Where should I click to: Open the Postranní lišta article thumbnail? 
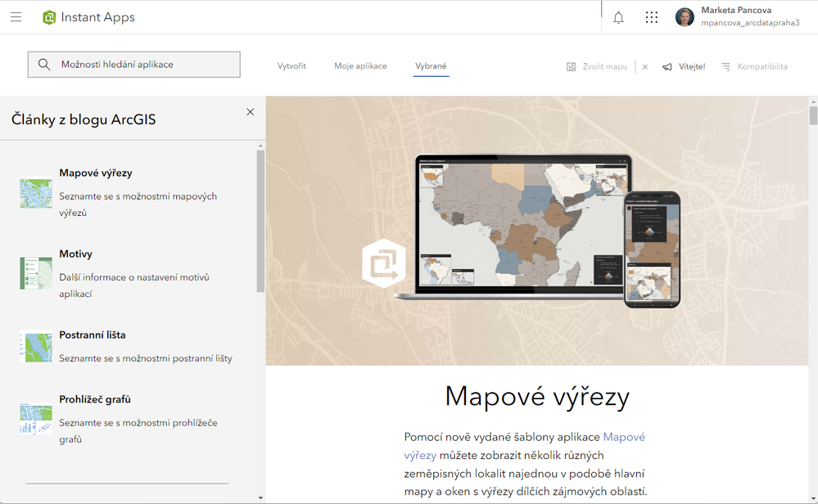pos(36,348)
